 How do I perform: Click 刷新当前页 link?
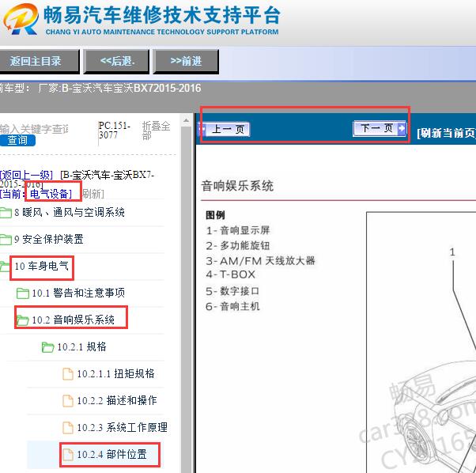[x=446, y=133]
